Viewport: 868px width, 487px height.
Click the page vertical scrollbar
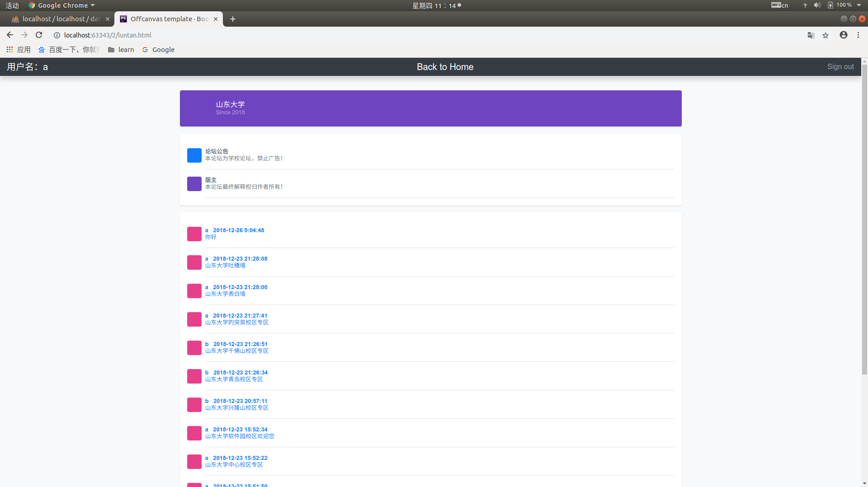click(864, 219)
